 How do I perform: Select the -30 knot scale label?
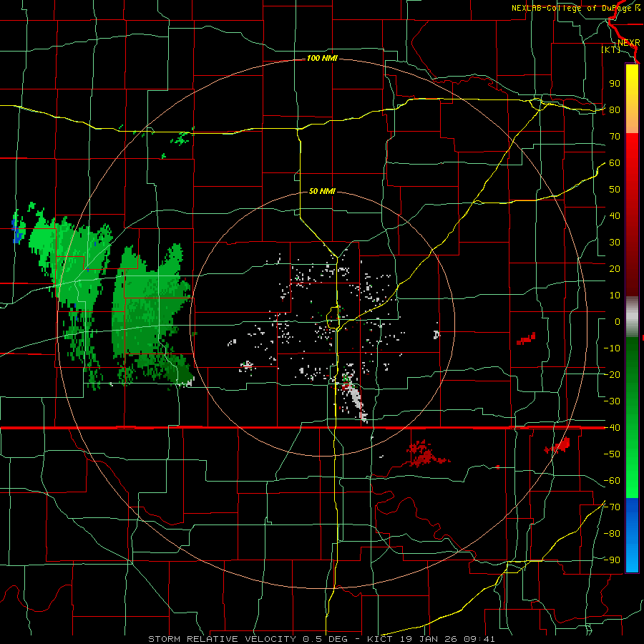click(612, 401)
